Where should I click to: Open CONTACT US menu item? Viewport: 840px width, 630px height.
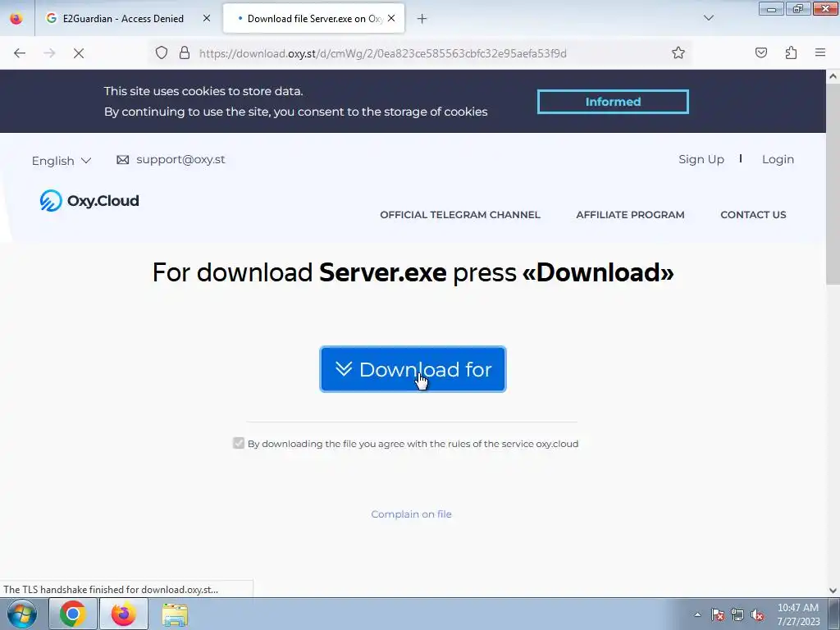753,215
